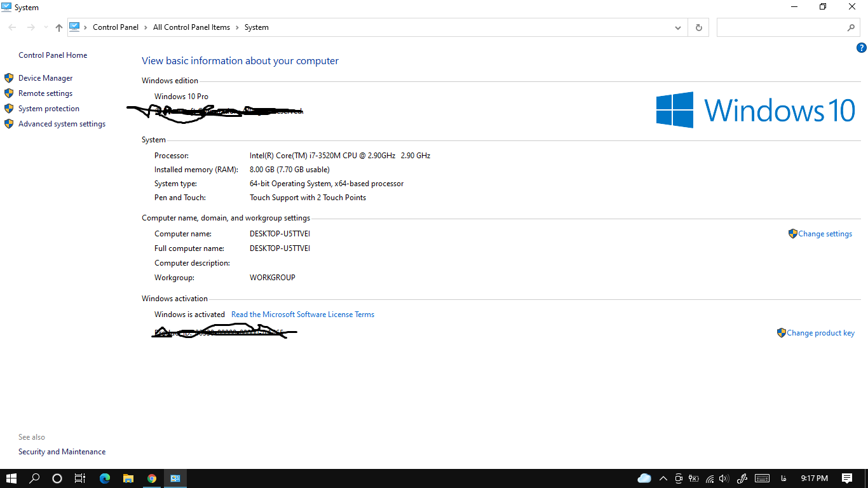
Task: Open Action Center notifications icon
Action: coord(847,478)
